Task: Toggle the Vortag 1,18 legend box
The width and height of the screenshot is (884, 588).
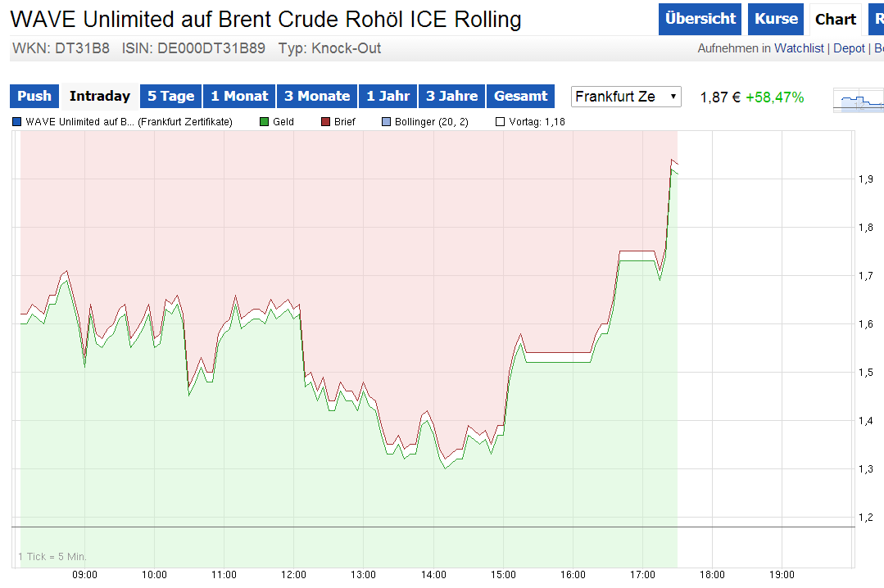Action: 501,122
